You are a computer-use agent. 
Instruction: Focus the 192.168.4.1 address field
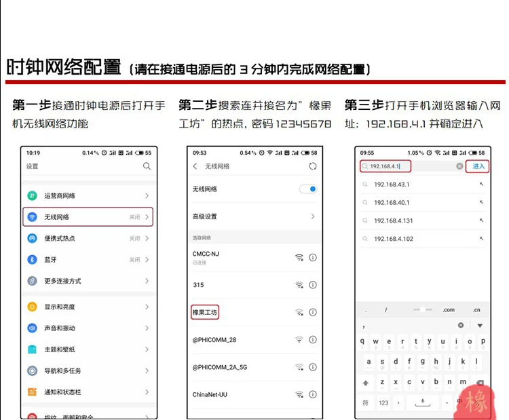tap(385, 166)
